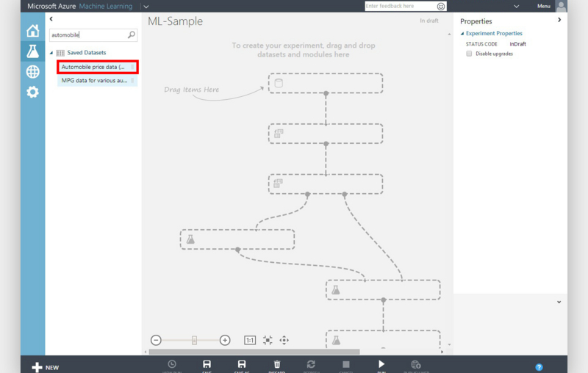Open the Settings gear in sidebar
The height and width of the screenshot is (373, 588).
[32, 92]
